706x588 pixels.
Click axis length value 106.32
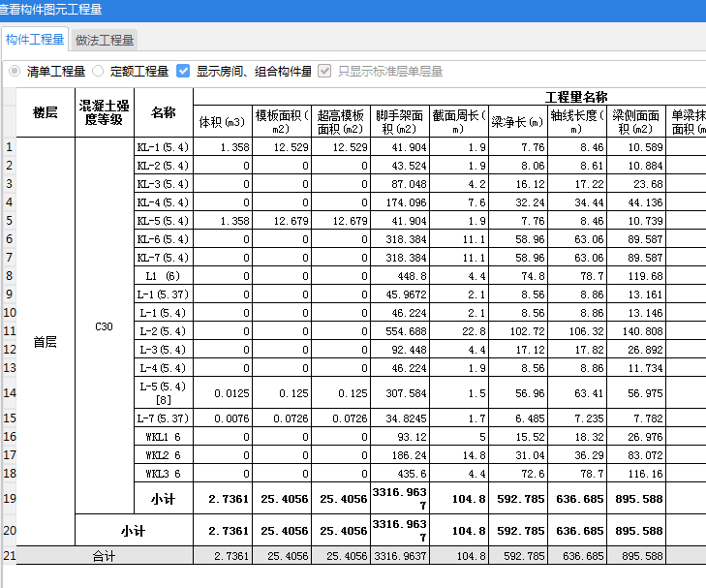[577, 331]
